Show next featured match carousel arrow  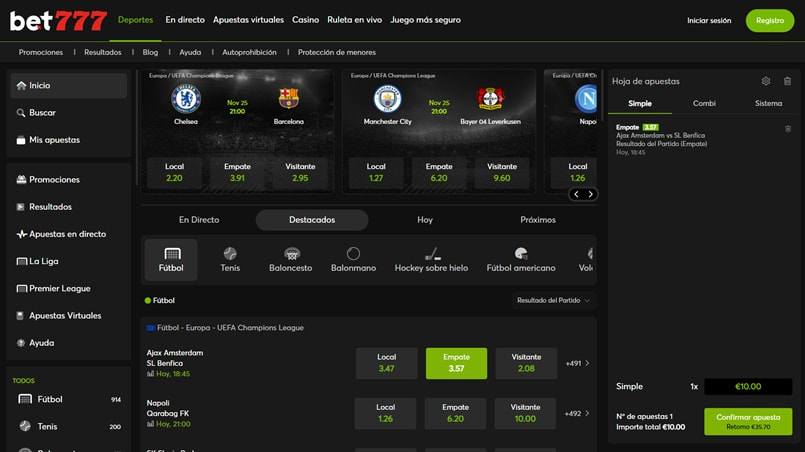coord(590,194)
